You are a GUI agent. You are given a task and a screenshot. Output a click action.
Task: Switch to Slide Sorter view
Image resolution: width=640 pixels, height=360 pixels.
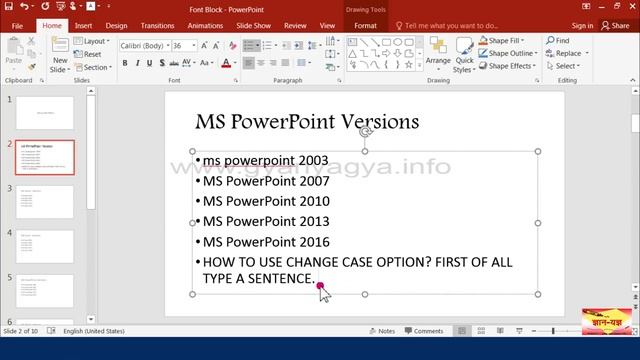click(481, 331)
